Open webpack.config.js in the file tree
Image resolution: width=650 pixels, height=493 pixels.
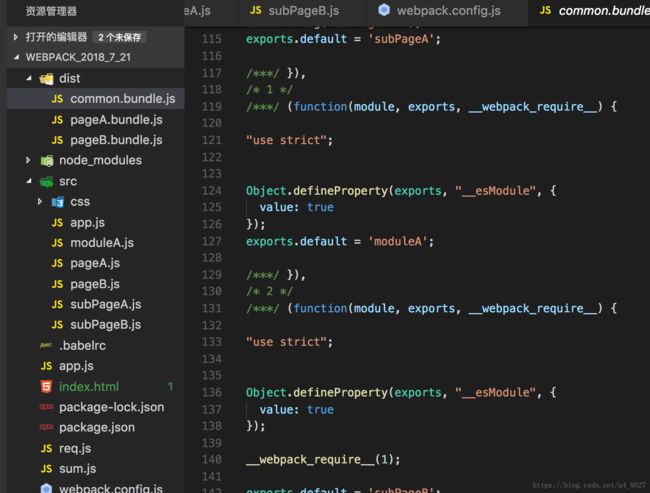point(111,488)
